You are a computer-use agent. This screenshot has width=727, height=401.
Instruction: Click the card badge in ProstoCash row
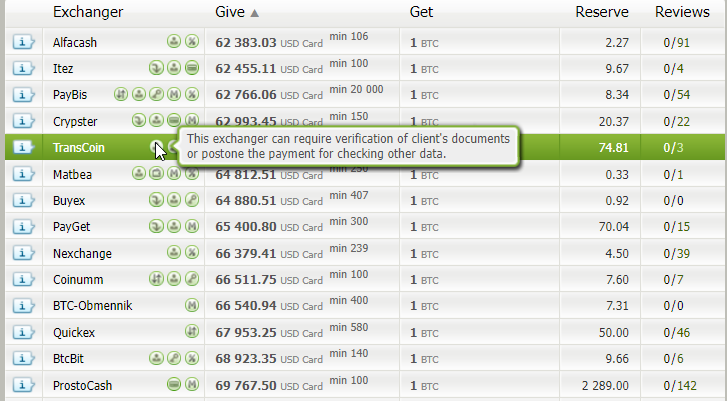174,384
